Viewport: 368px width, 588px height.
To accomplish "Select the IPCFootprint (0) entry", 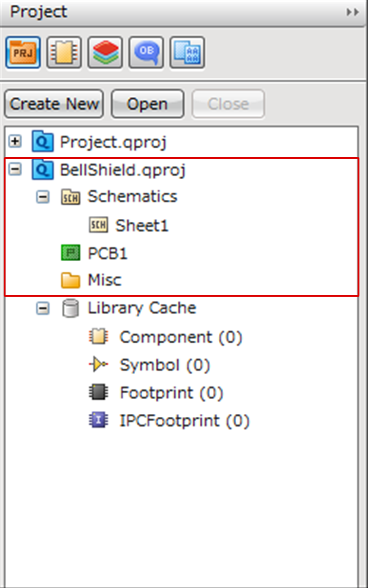I will click(x=184, y=421).
